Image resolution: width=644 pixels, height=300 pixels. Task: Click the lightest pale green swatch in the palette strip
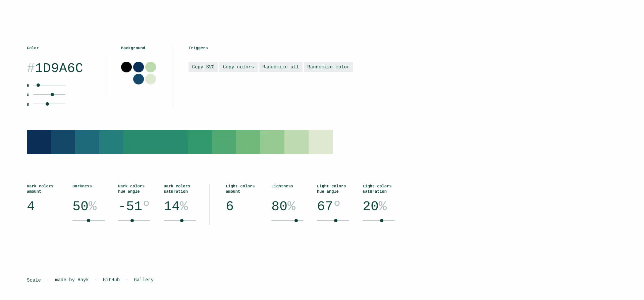321,142
